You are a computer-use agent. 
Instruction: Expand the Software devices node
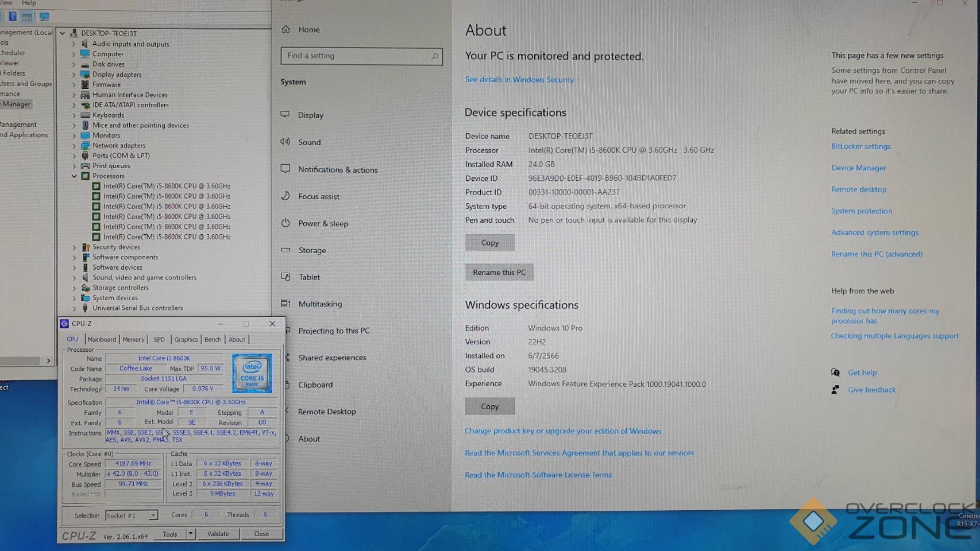point(74,267)
